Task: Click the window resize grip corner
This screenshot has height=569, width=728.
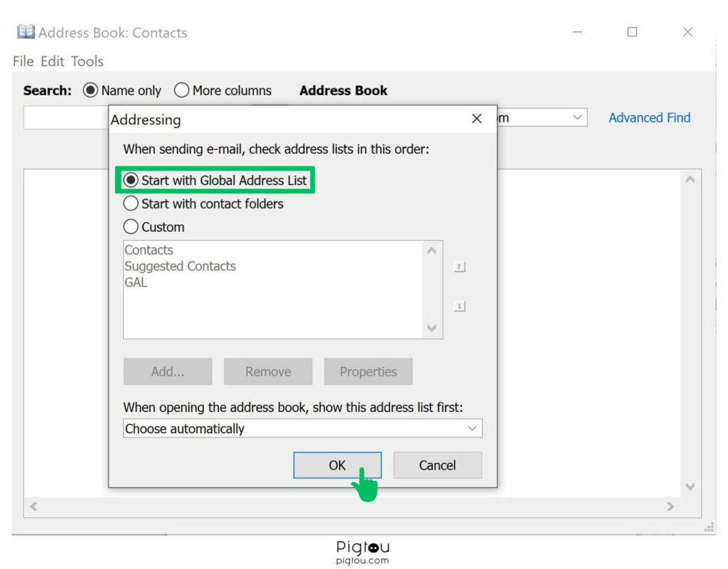Action: (x=709, y=527)
